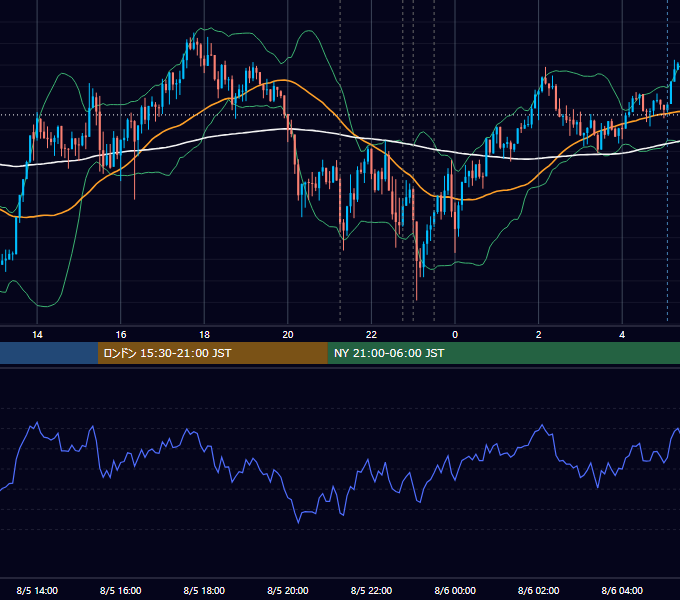
Task: Click the 8/5 18:00 label on lower axis
Action: pyautogui.click(x=204, y=590)
